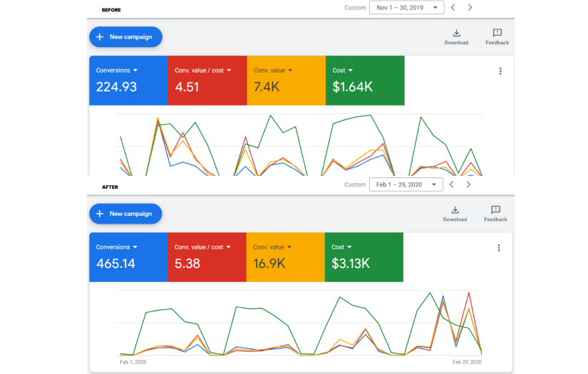588x374 pixels.
Task: Click the Feb 29, 2020 axis label
Action: (467, 362)
